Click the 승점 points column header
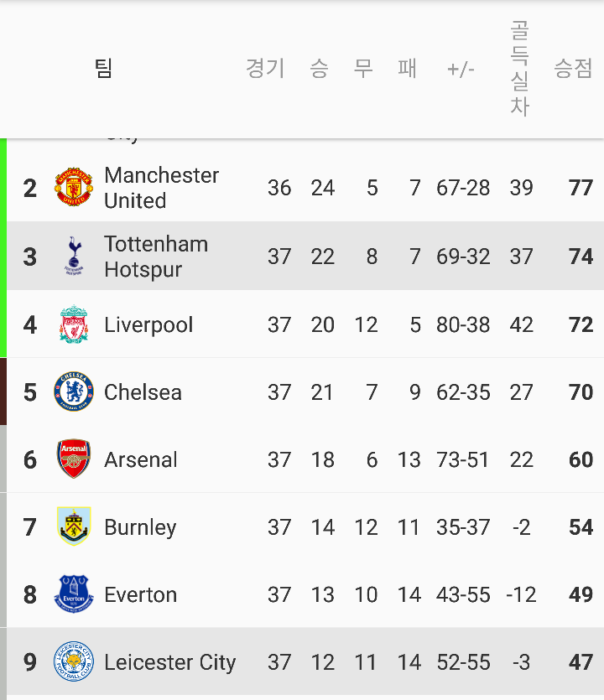The image size is (604, 700). pos(573,68)
